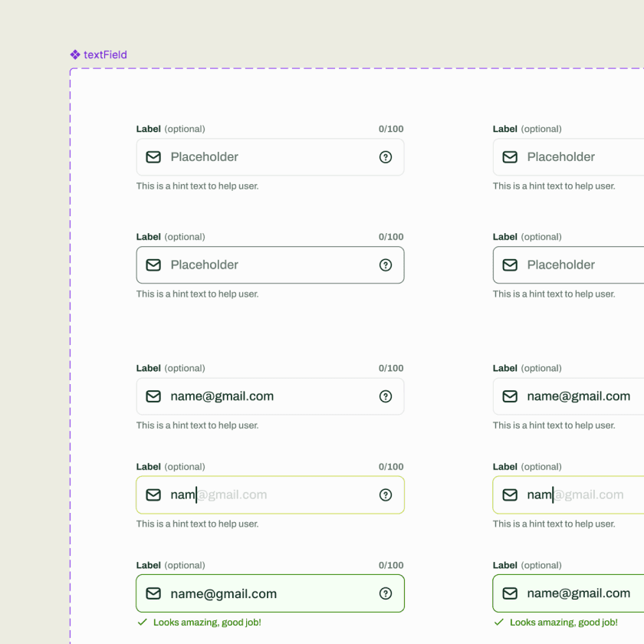
Task: Click name@gmail.com text in right green success field
Action: tap(579, 593)
